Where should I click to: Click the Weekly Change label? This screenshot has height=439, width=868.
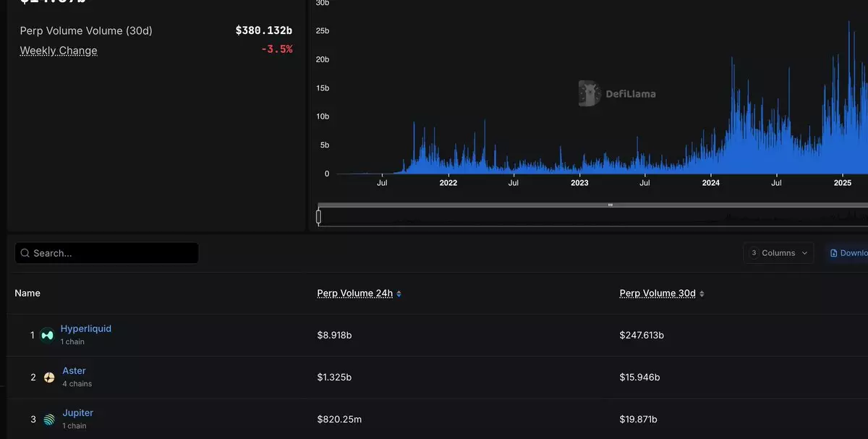59,51
